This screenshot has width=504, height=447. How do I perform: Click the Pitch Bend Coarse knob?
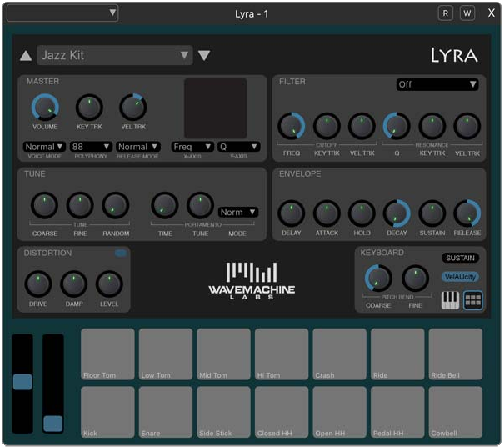[x=378, y=279]
